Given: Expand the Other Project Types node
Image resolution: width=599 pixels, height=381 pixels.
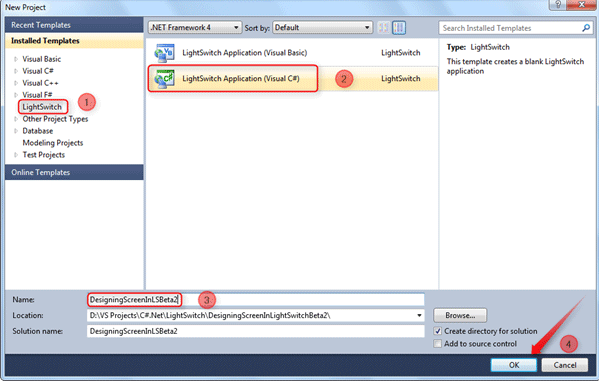Looking at the screenshot, I should [16, 119].
